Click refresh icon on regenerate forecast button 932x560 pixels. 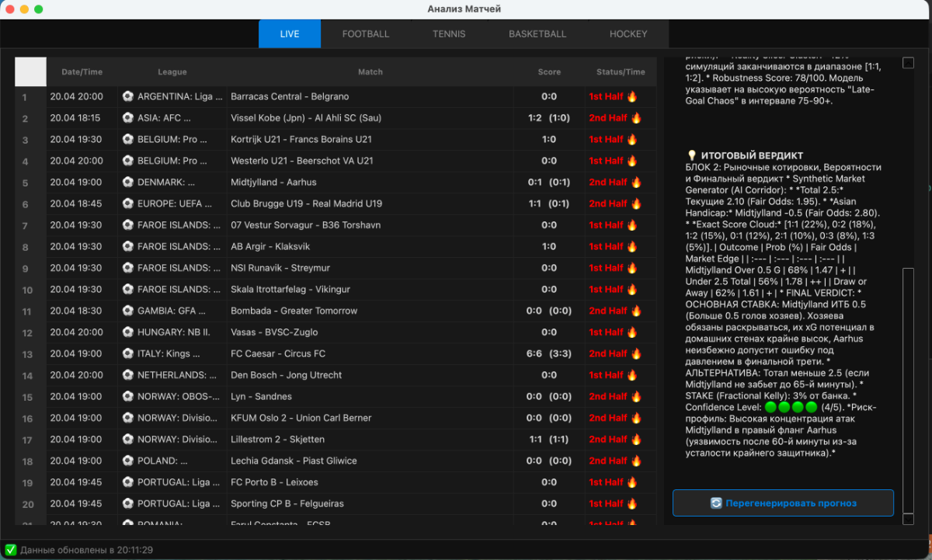point(716,503)
